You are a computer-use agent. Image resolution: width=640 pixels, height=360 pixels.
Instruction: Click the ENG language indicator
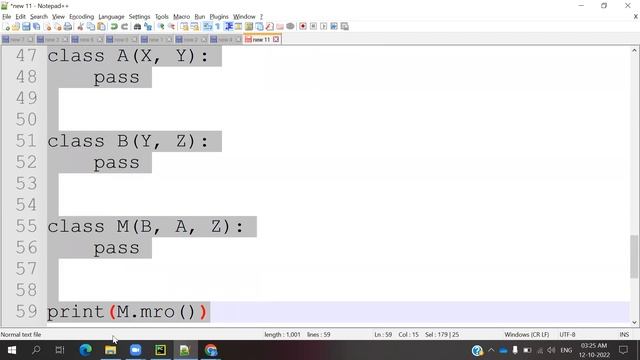(x=566, y=350)
